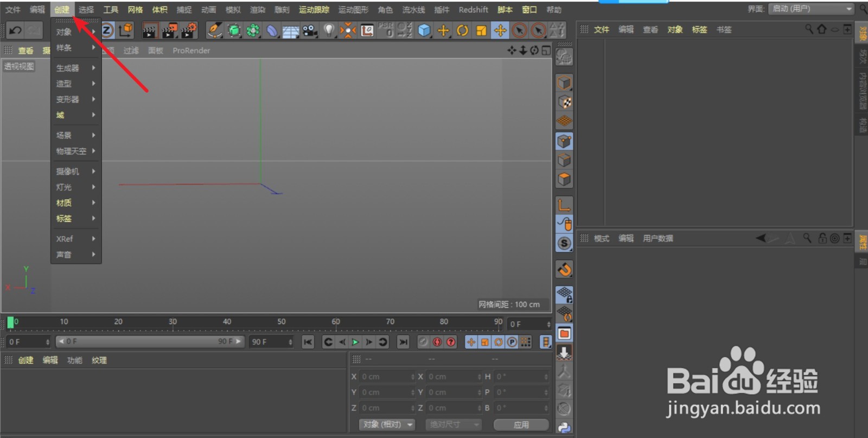
Task: Click the green flower Array icon
Action: tap(253, 30)
